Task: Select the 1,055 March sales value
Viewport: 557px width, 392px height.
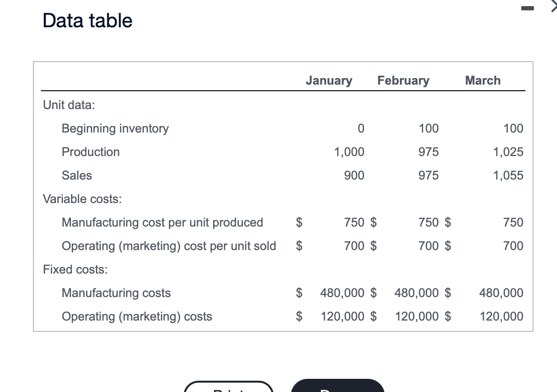Action: 509,175
